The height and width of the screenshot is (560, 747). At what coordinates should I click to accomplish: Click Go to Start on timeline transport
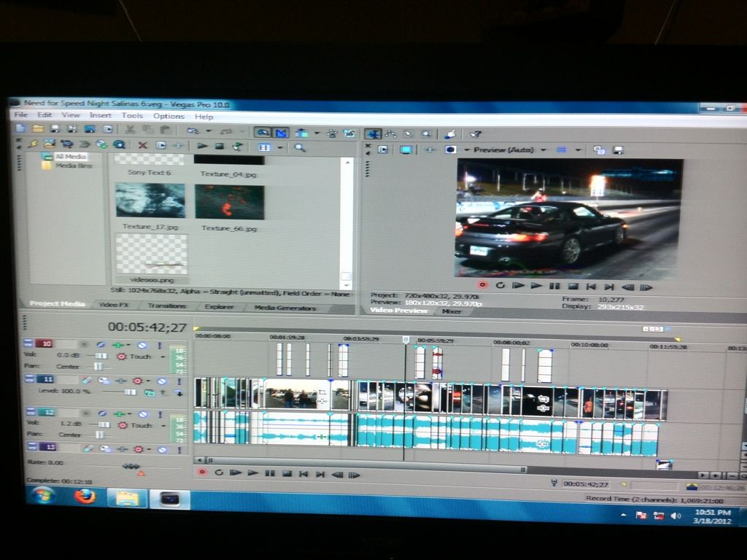coord(303,474)
